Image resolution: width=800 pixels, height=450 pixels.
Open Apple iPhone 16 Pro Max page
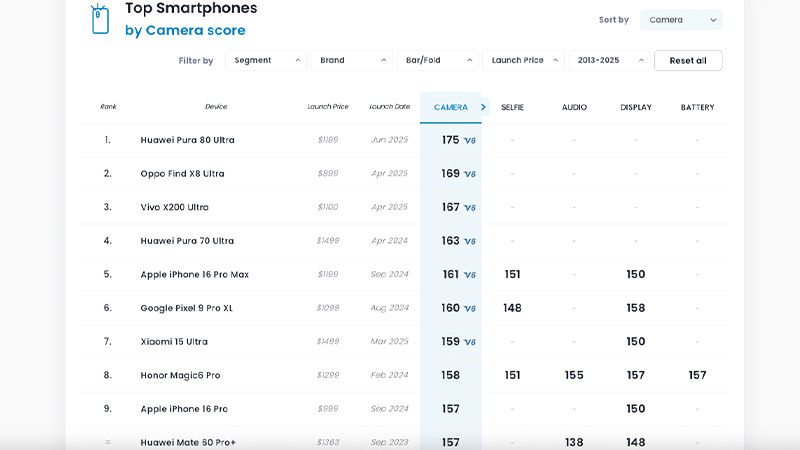tap(194, 274)
